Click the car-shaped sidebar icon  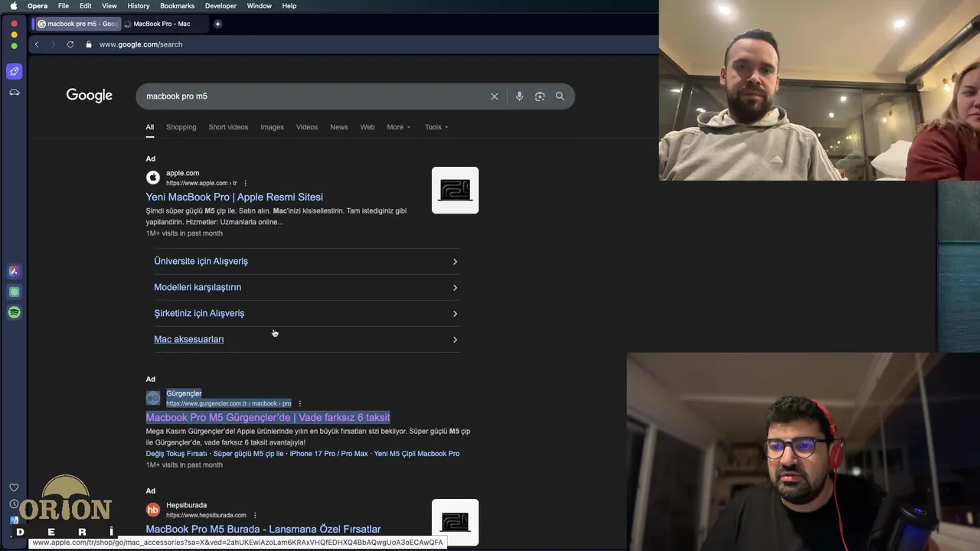[x=14, y=93]
